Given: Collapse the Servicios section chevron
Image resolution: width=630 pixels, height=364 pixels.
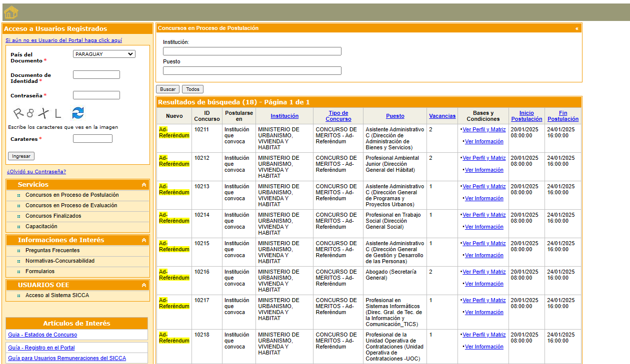Looking at the screenshot, I should click(144, 185).
